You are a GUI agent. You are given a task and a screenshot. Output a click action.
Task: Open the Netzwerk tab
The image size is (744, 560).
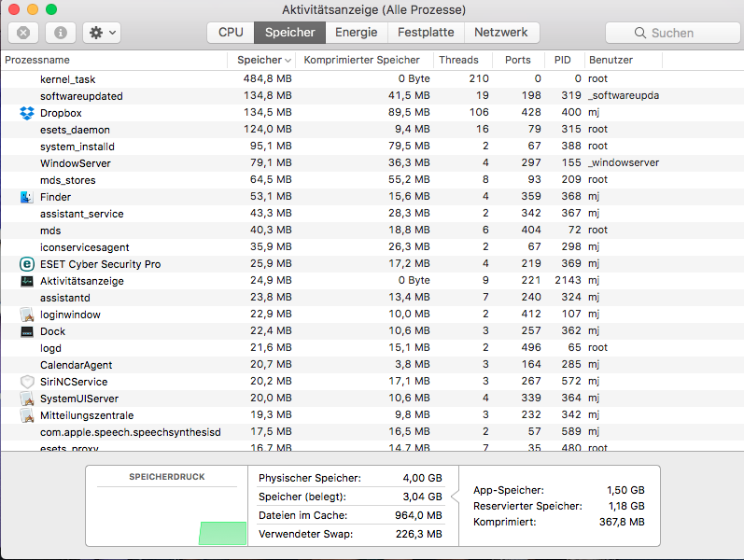click(x=501, y=33)
